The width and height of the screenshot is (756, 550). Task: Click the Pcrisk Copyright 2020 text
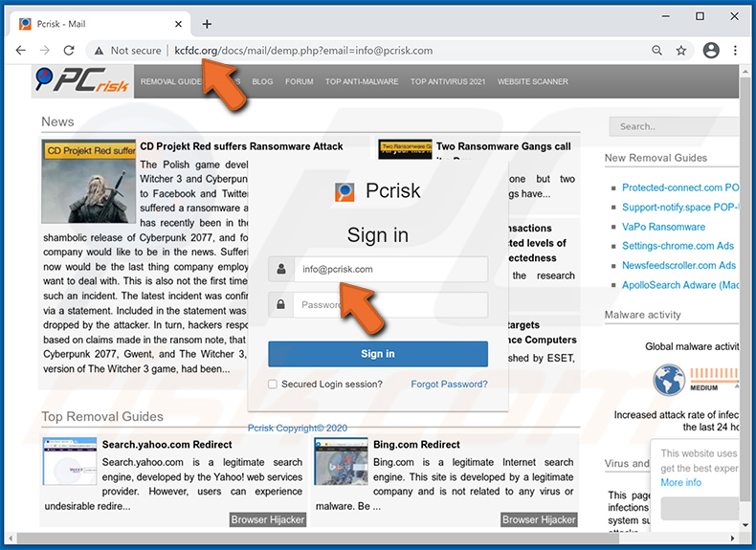point(298,429)
